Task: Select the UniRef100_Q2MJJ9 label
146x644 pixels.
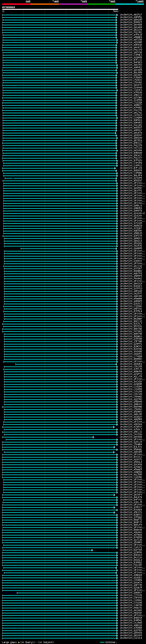Action: [x=131, y=442]
